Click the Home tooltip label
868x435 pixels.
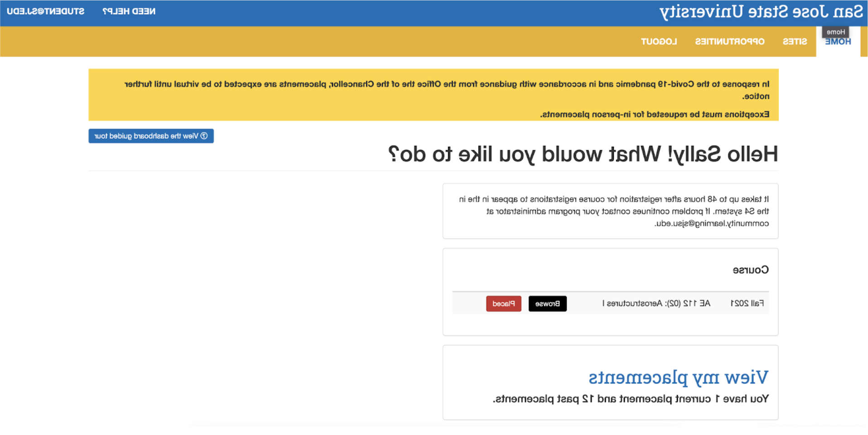[x=835, y=32]
